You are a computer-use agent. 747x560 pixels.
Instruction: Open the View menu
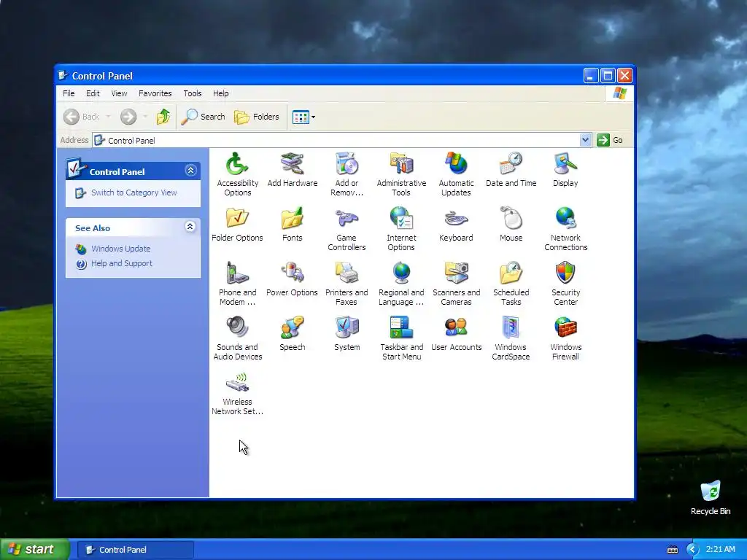click(x=119, y=93)
